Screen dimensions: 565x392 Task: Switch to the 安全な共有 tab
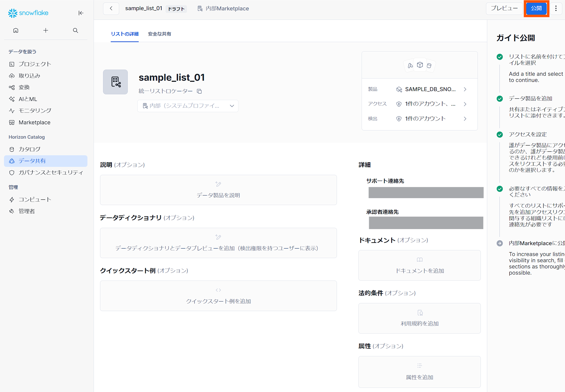[x=159, y=34]
